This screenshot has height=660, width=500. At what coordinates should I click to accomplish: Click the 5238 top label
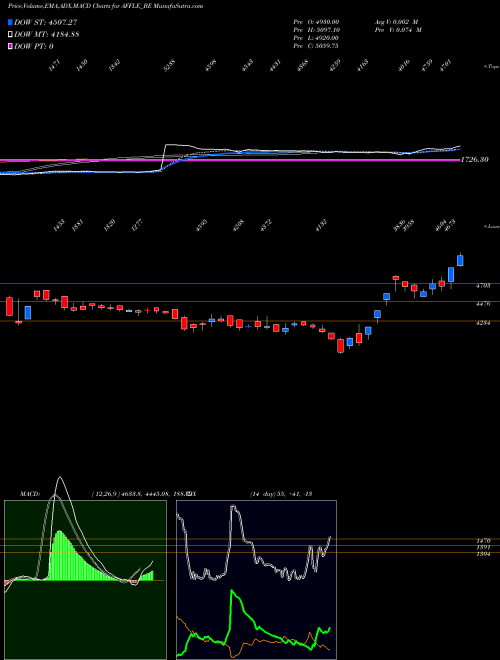(x=169, y=66)
